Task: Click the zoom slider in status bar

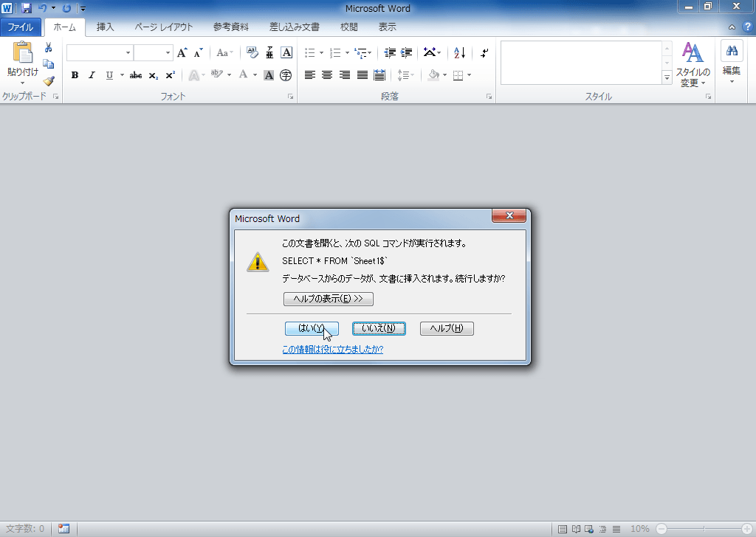Action: pyautogui.click(x=704, y=529)
